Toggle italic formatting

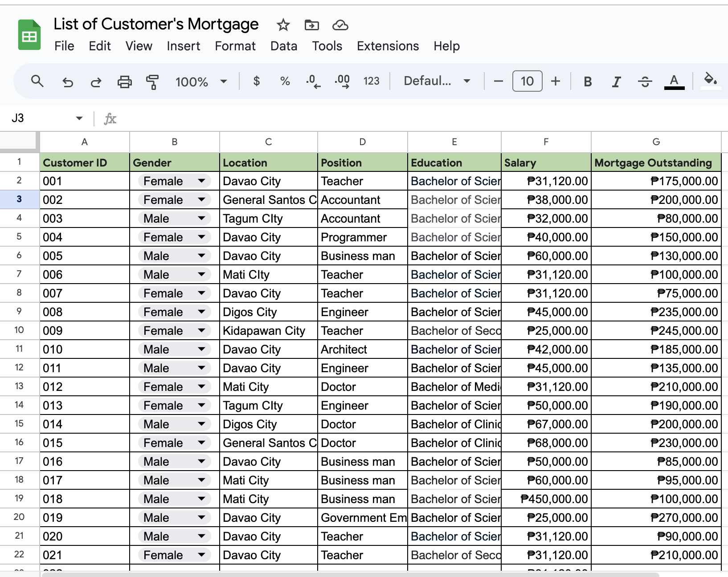tap(616, 81)
